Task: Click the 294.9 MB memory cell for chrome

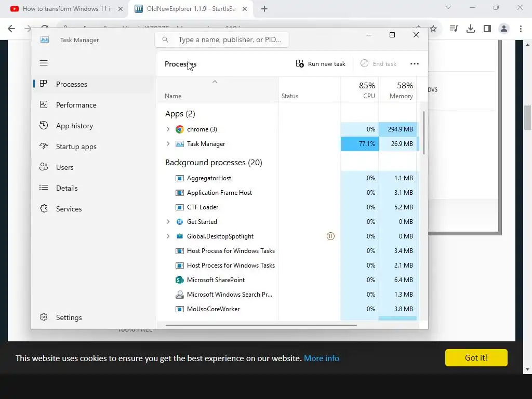Action: (397, 129)
